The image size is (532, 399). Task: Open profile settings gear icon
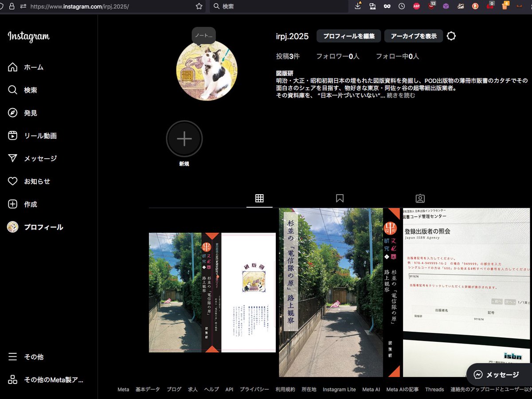click(451, 36)
